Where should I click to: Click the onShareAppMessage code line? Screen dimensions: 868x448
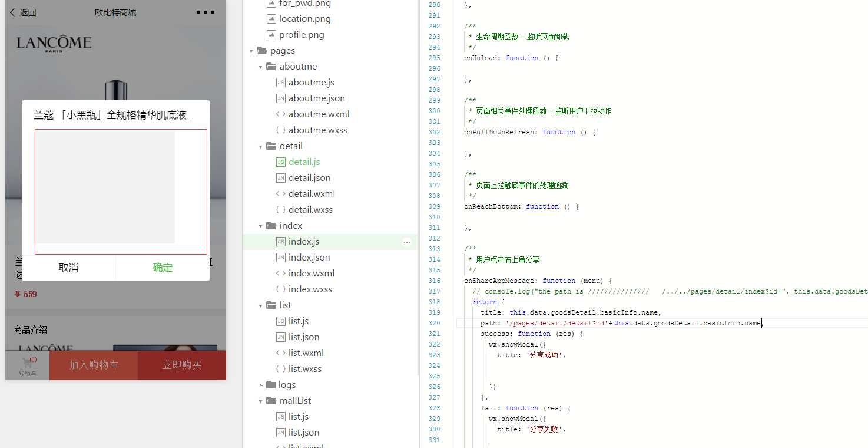click(538, 281)
